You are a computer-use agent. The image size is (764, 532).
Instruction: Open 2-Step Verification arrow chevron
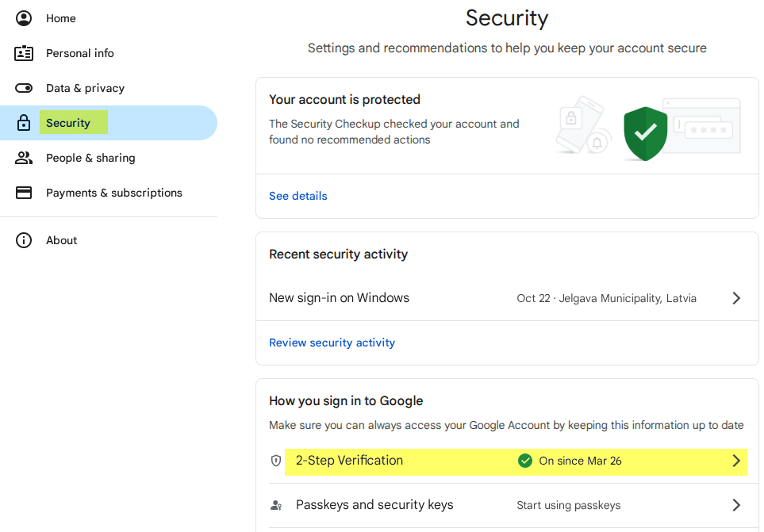(x=736, y=461)
